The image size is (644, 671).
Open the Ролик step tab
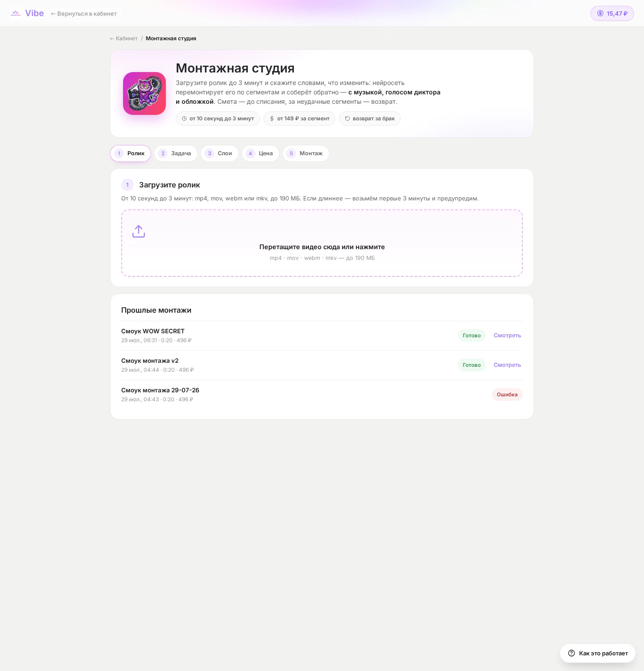[131, 153]
